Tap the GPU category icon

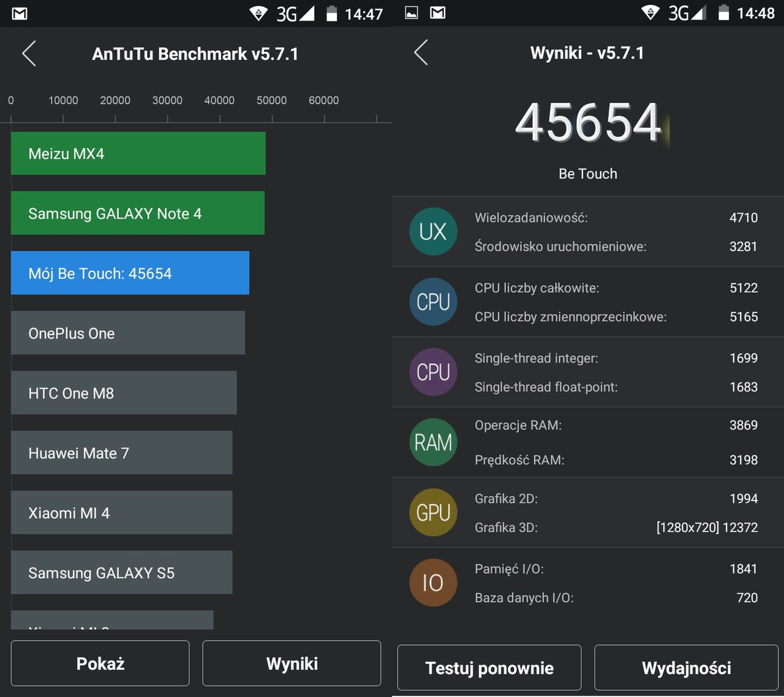pyautogui.click(x=433, y=513)
